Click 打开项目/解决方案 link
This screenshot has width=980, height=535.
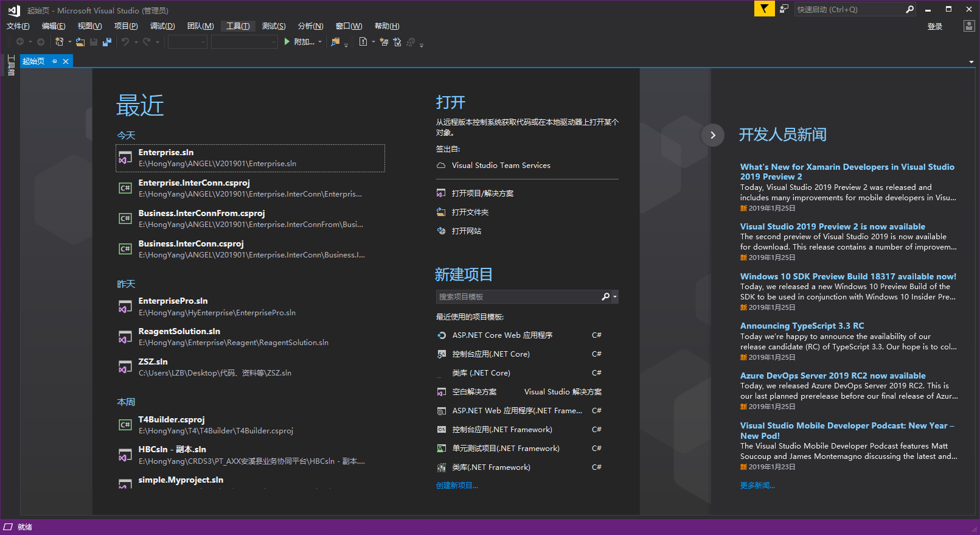[482, 193]
